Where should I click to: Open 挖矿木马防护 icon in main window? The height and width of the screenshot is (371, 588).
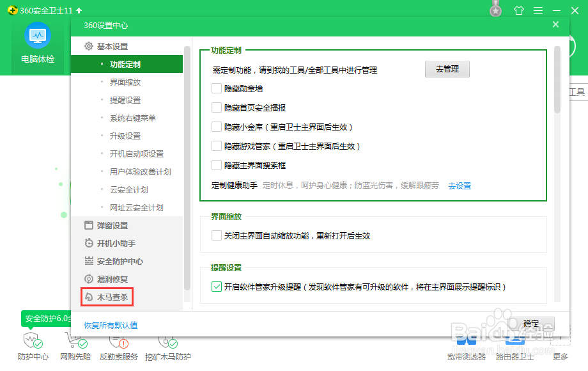coord(167,342)
